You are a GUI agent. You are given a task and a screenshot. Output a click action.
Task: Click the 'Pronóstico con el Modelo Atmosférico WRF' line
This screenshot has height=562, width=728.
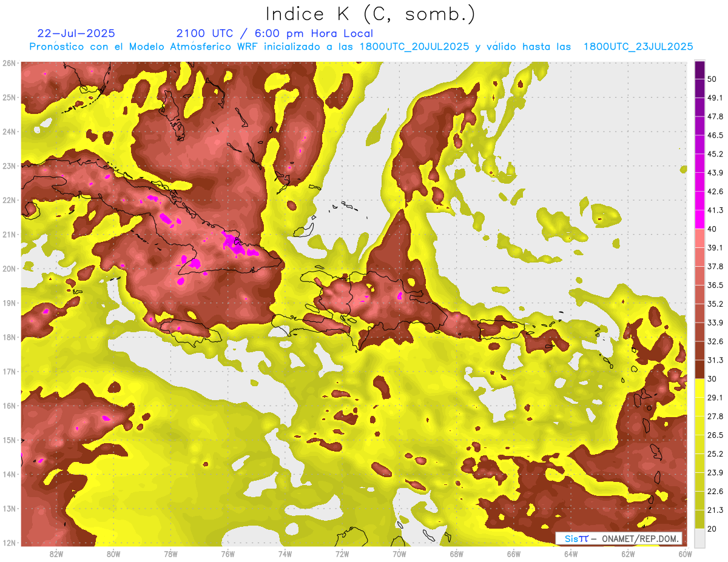[362, 47]
